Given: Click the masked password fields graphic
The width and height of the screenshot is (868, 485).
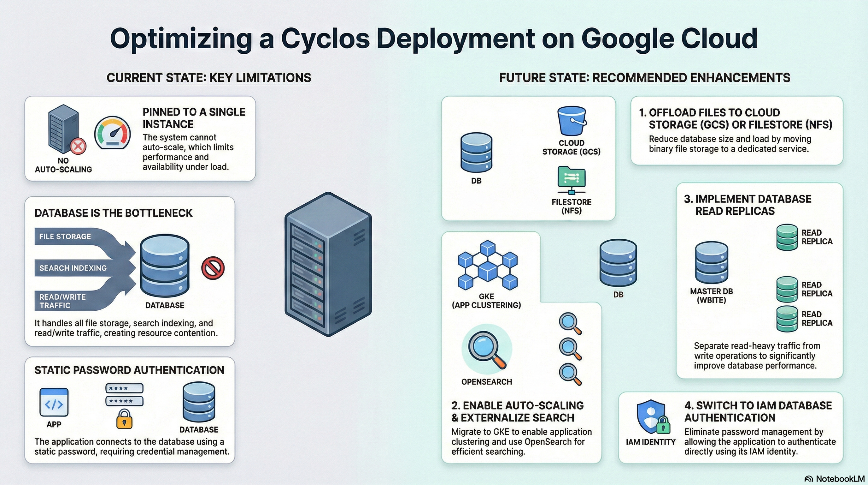Looking at the screenshot, I should point(124,394).
